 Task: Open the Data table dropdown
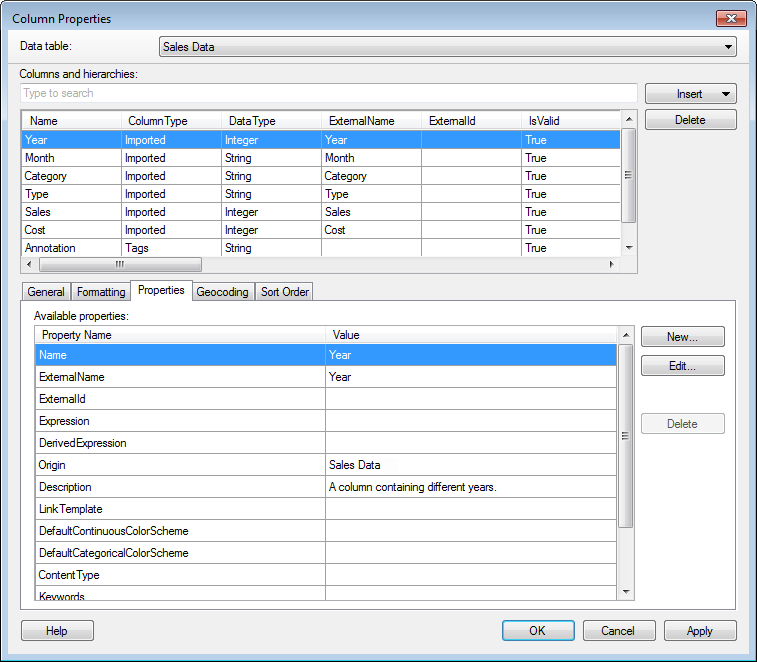[447, 47]
